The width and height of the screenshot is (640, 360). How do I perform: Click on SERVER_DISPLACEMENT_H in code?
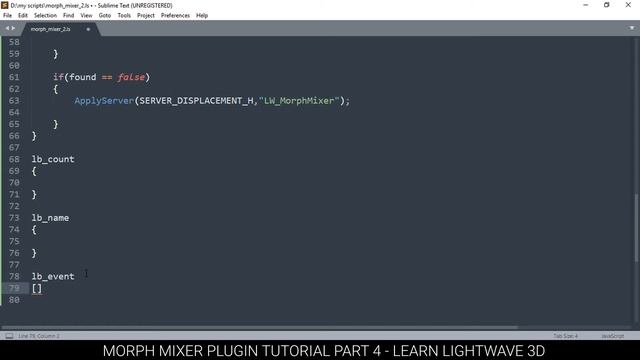[196, 101]
